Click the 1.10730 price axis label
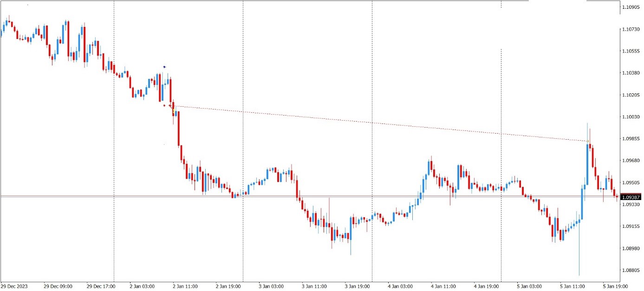The image size is (644, 291). click(x=631, y=29)
